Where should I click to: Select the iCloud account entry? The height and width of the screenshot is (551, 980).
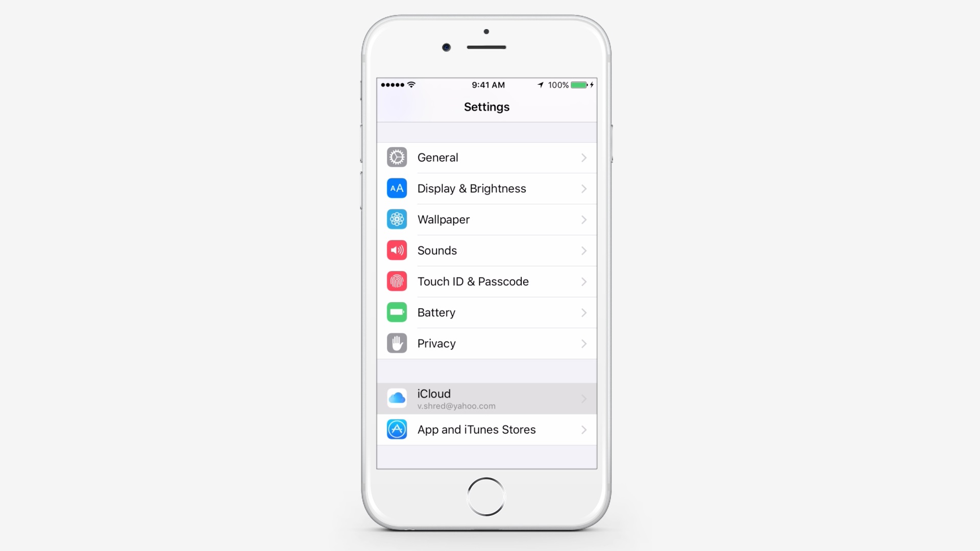click(x=486, y=398)
